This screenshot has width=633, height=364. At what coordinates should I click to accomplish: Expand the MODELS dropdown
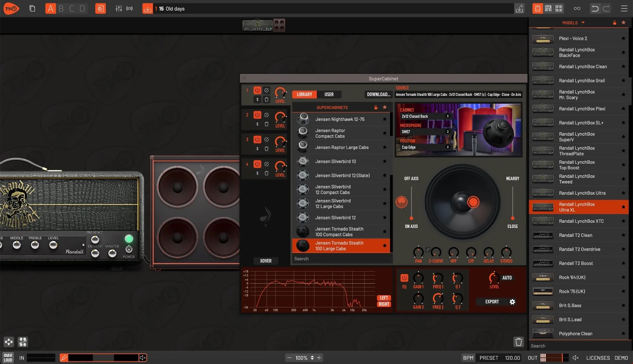(573, 23)
